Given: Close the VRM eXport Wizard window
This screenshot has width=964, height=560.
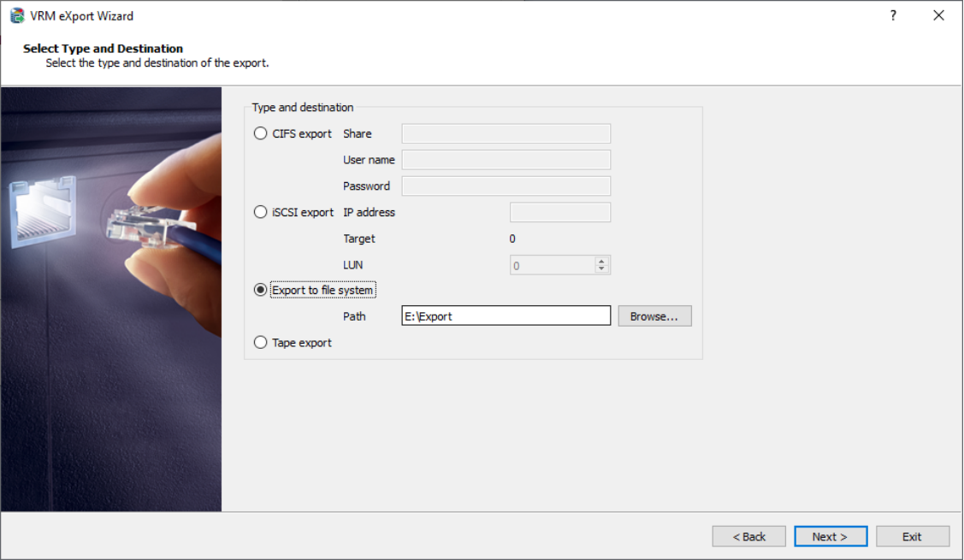Looking at the screenshot, I should tap(938, 15).
